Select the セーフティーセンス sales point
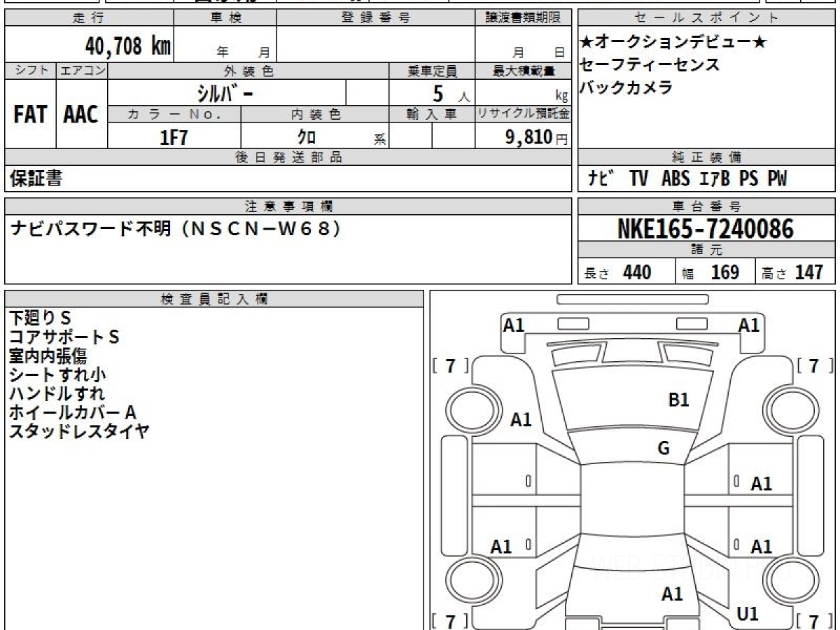The height and width of the screenshot is (630, 840). [x=650, y=65]
